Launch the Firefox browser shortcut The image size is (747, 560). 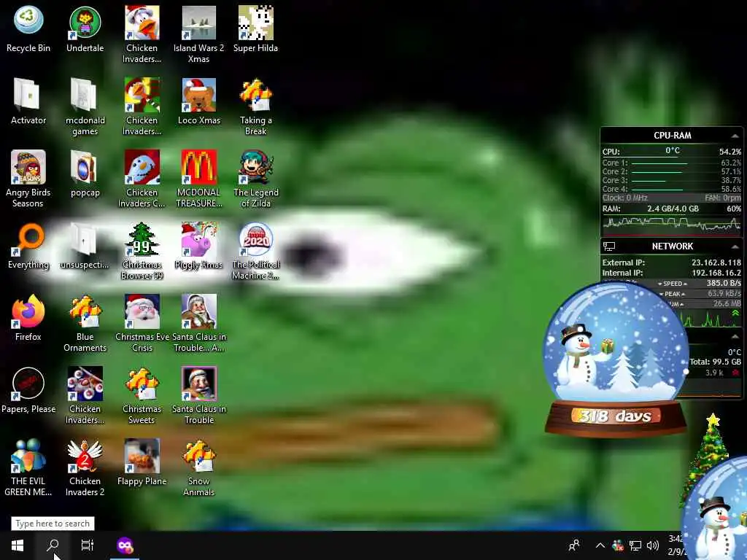(x=28, y=318)
